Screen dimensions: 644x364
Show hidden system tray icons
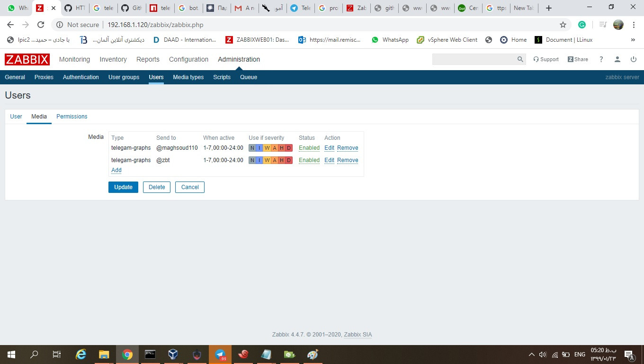pos(531,355)
